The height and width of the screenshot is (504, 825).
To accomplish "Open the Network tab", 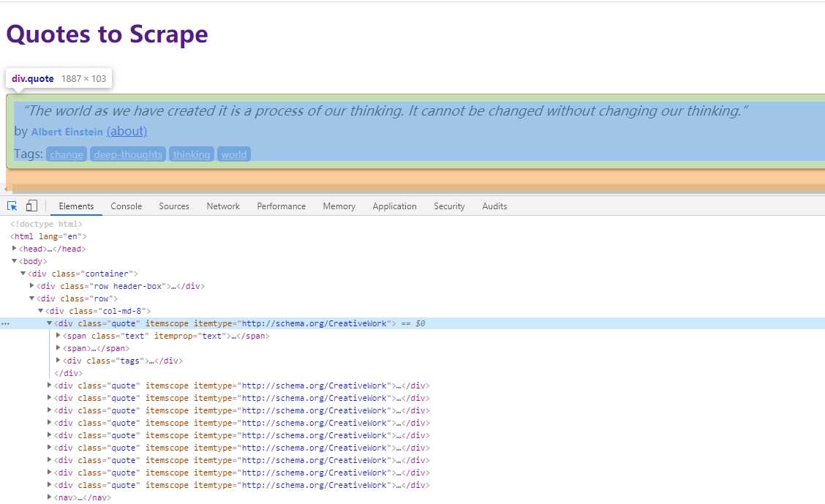I will pos(223,206).
